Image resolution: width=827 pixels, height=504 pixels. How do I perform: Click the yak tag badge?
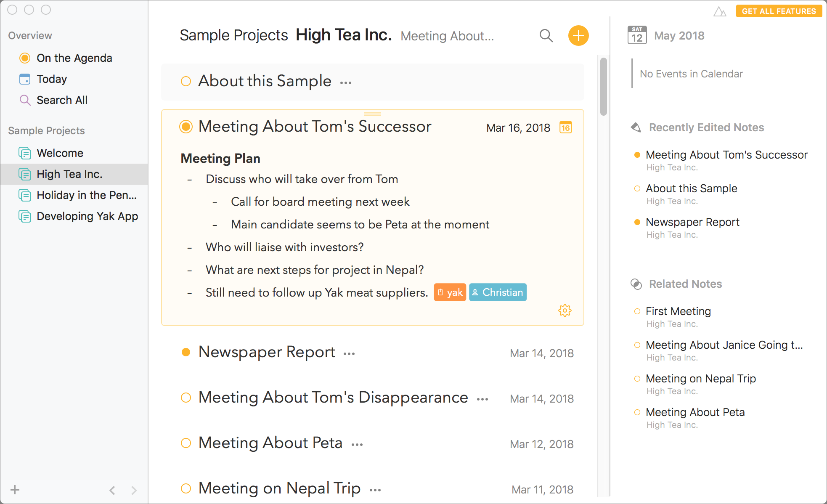point(450,292)
